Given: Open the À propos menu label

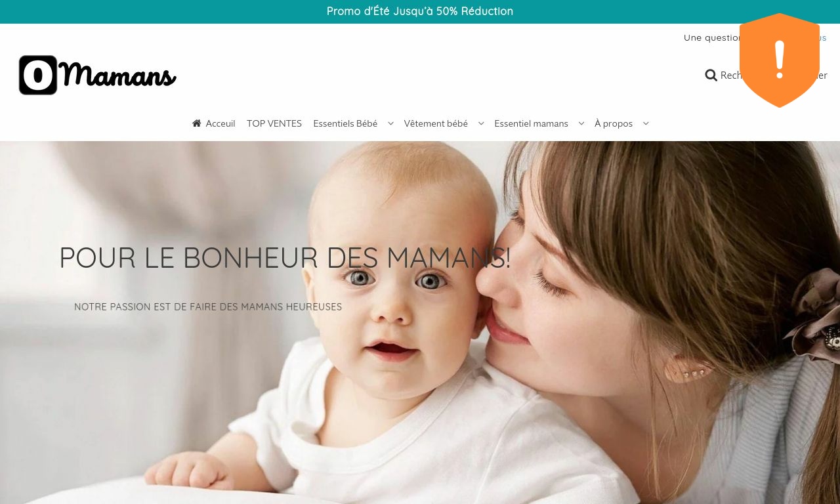Looking at the screenshot, I should [614, 123].
